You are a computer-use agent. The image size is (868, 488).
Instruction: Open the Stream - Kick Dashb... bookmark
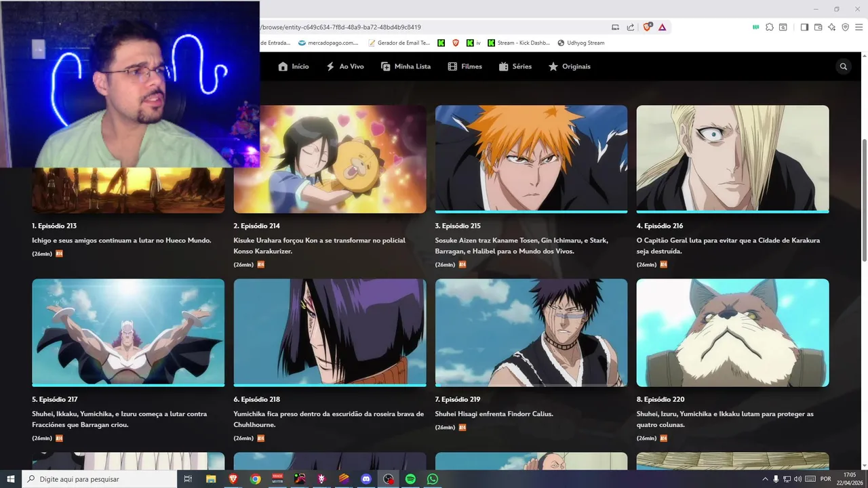[519, 43]
